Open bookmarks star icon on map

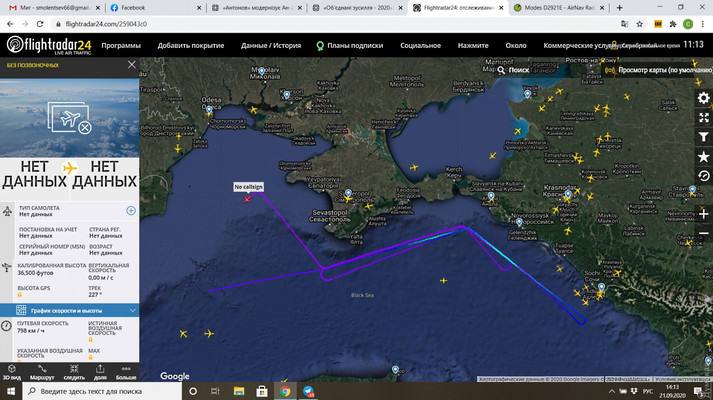(703, 157)
